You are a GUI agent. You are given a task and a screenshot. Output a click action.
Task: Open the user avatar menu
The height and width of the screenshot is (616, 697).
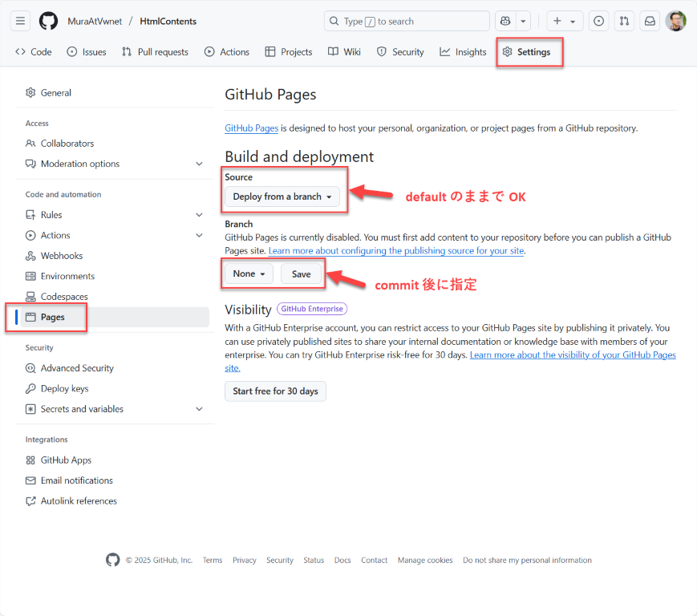coord(675,21)
